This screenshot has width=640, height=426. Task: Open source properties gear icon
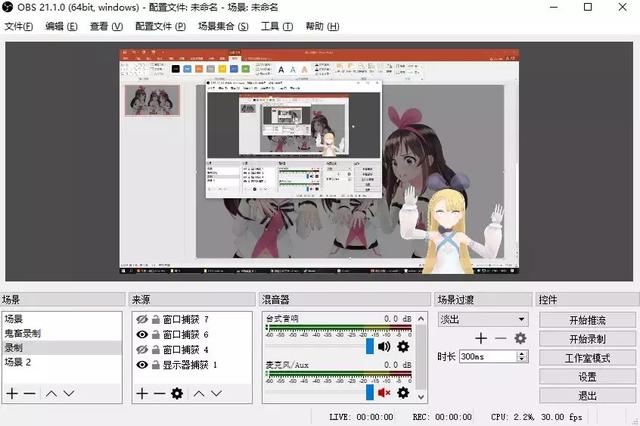tap(177, 394)
